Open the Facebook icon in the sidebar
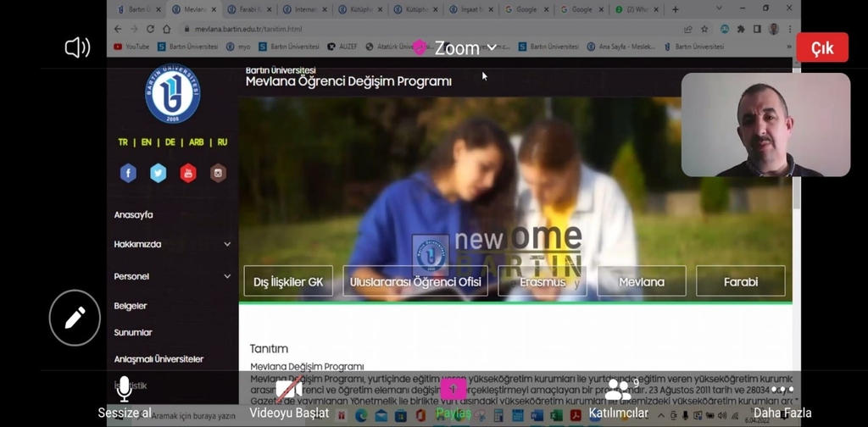Image resolution: width=868 pixels, height=427 pixels. [129, 173]
